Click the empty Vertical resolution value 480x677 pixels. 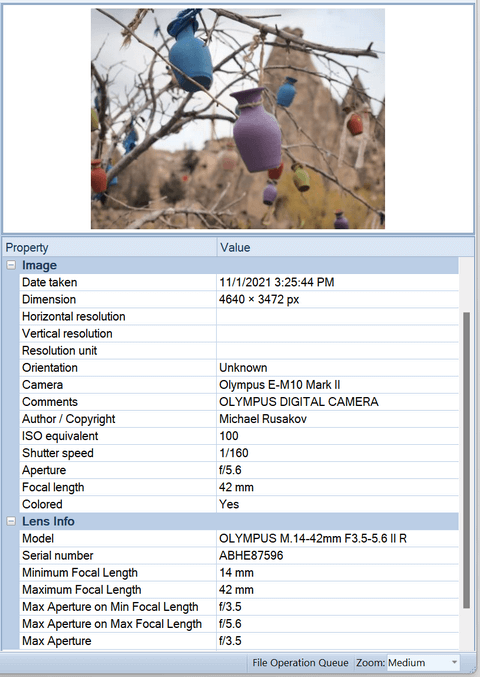(x=338, y=333)
